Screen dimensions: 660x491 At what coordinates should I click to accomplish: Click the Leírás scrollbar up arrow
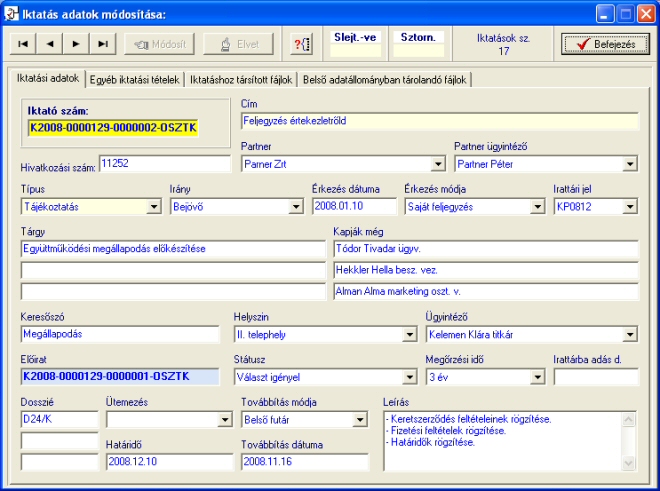point(628,419)
